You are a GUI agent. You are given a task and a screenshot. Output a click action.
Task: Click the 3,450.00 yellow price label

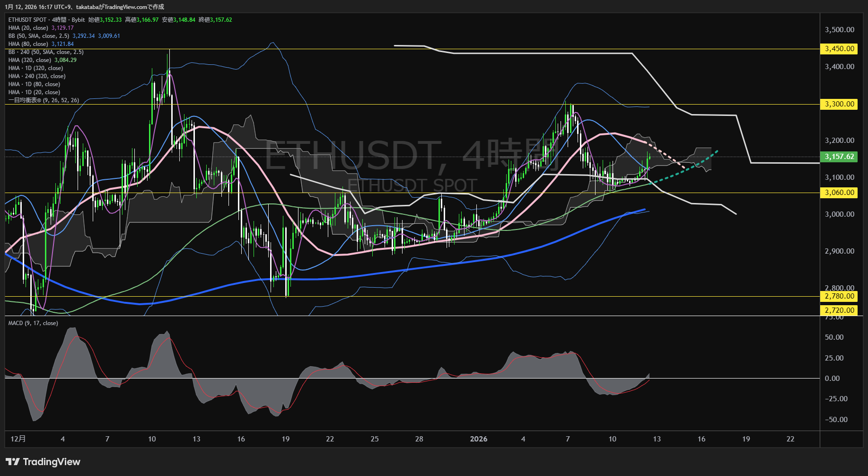coord(839,49)
